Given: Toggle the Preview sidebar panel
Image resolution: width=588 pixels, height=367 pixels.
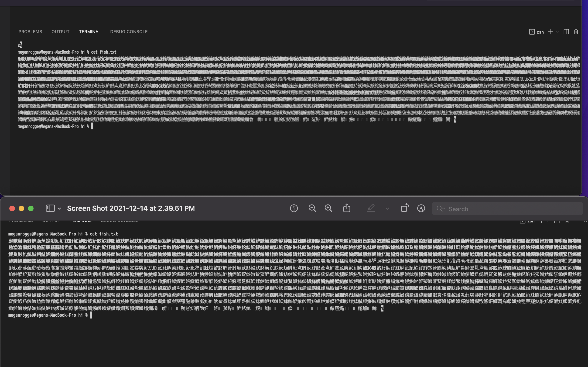Looking at the screenshot, I should (50, 208).
